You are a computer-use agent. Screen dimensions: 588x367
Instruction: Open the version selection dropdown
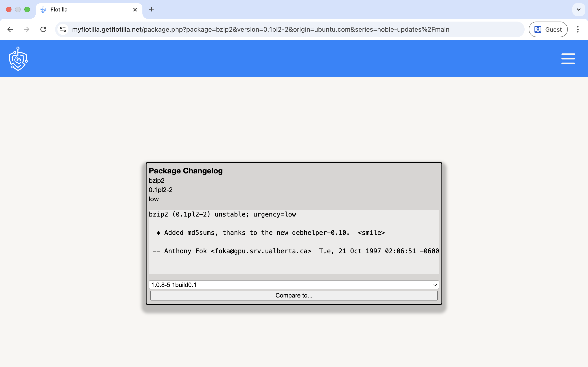[293, 285]
